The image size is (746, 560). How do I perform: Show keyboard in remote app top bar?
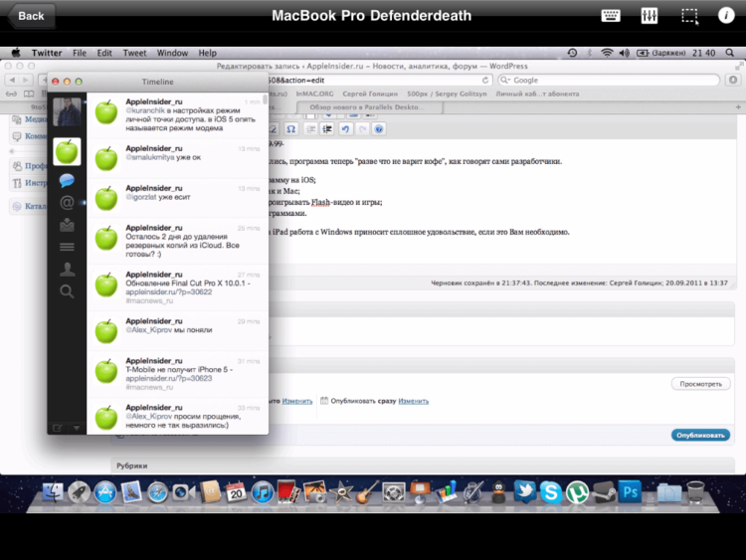[611, 16]
